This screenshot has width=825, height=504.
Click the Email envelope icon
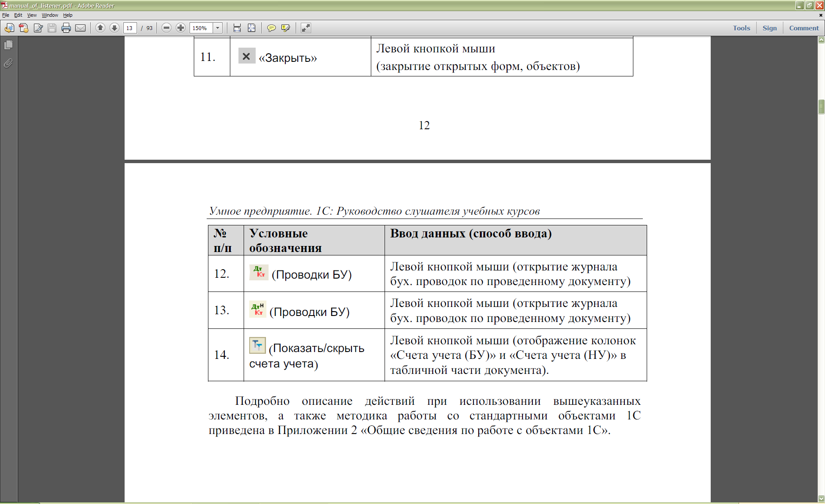pyautogui.click(x=80, y=28)
